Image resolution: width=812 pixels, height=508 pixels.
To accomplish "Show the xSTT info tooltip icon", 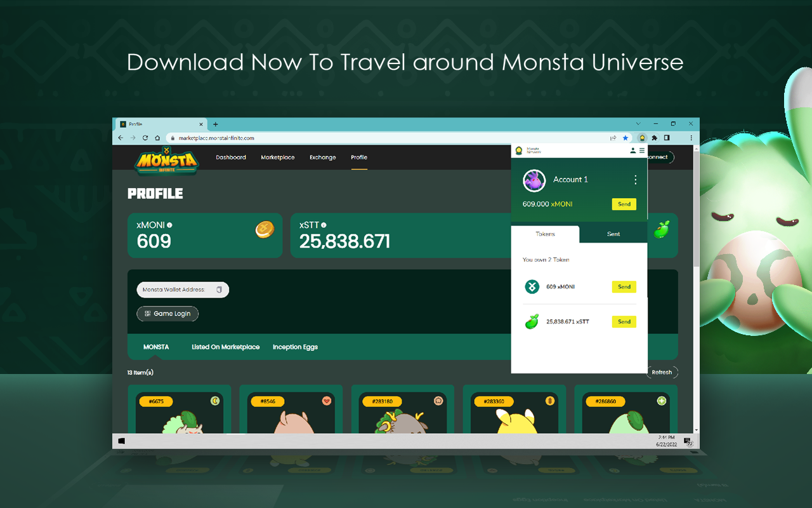I will [x=324, y=225].
